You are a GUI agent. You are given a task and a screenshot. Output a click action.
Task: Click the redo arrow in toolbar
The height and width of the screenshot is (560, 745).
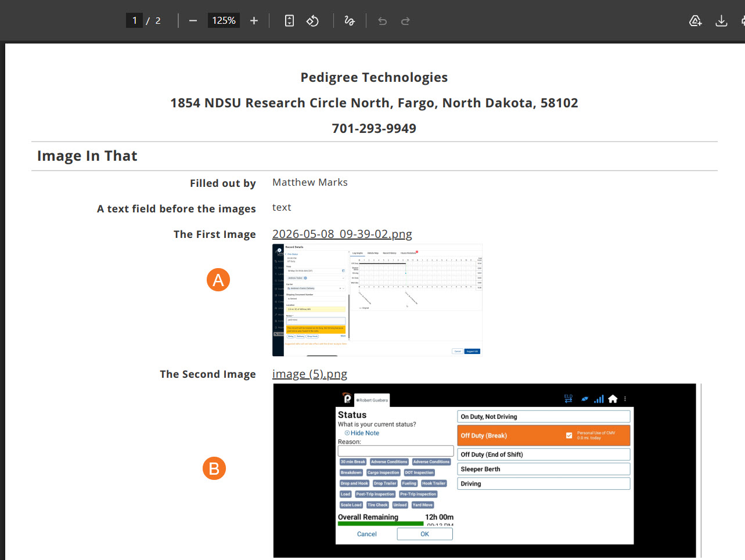(405, 21)
